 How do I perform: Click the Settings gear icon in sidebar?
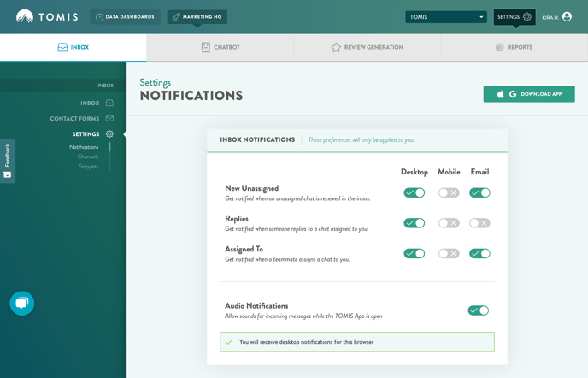click(x=109, y=134)
